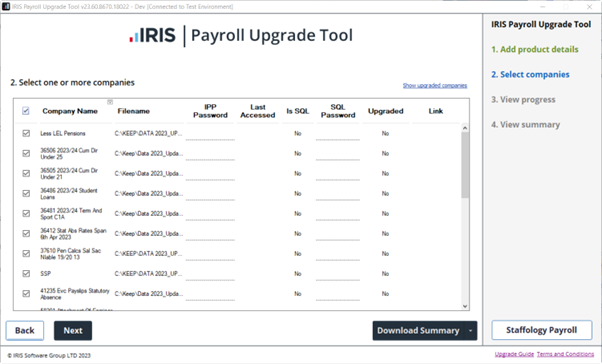
Task: Go to step 3 View progress
Action: [x=523, y=99]
